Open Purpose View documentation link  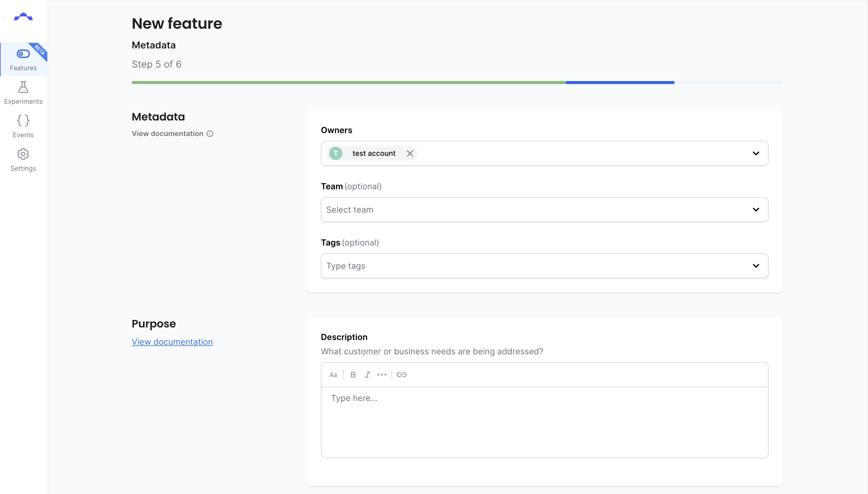tap(172, 342)
